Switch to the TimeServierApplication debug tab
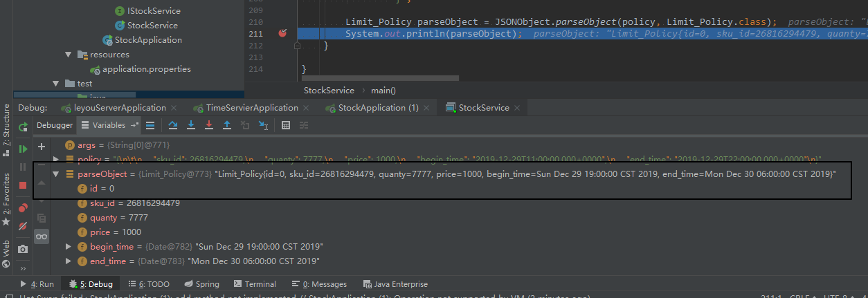 (251, 108)
